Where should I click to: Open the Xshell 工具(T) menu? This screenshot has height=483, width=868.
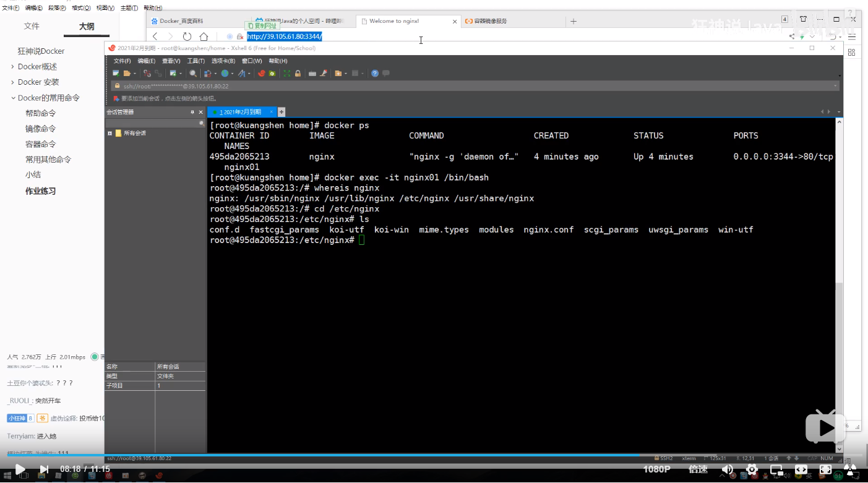coord(196,61)
